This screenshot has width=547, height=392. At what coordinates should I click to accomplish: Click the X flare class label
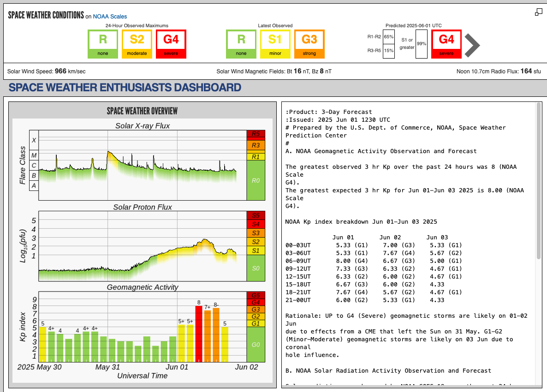[x=34, y=140]
